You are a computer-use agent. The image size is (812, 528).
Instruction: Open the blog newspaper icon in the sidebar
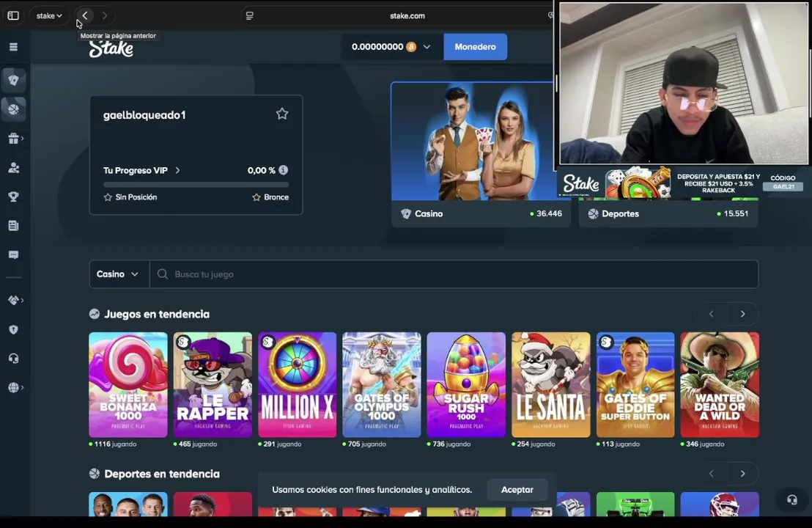(x=13, y=225)
